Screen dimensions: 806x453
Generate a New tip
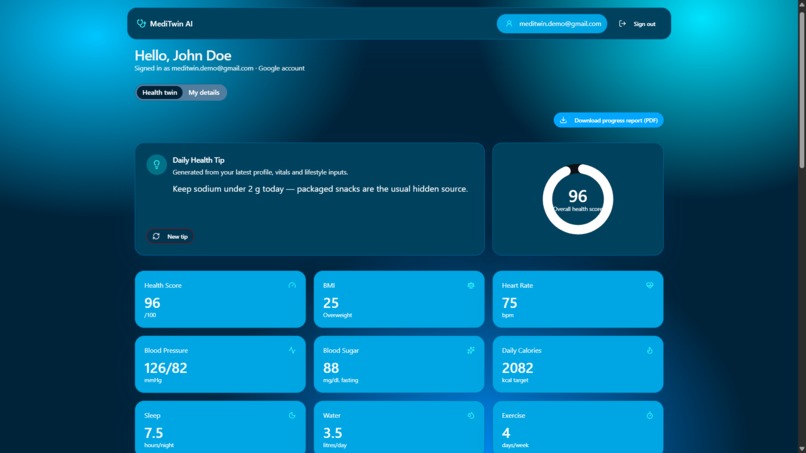[170, 237]
